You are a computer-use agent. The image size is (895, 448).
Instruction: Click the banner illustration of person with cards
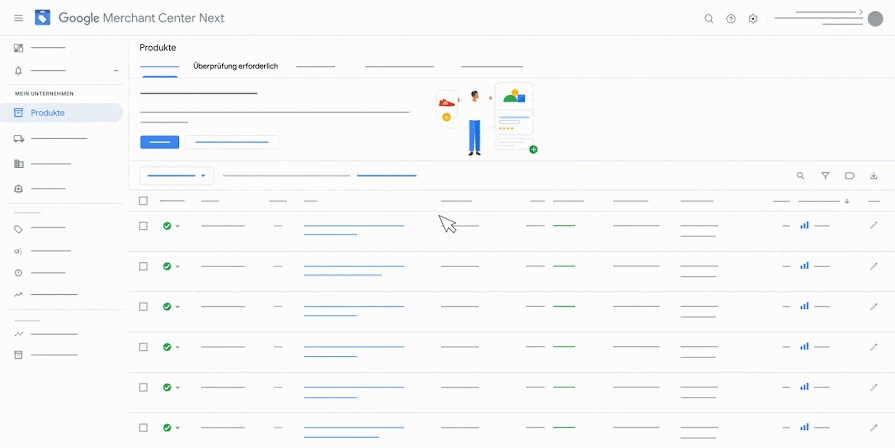487,119
